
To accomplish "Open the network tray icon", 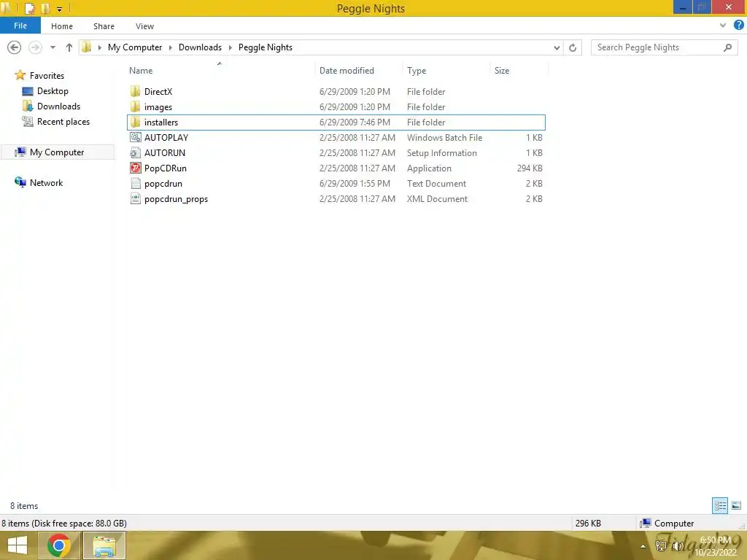I will tap(661, 546).
